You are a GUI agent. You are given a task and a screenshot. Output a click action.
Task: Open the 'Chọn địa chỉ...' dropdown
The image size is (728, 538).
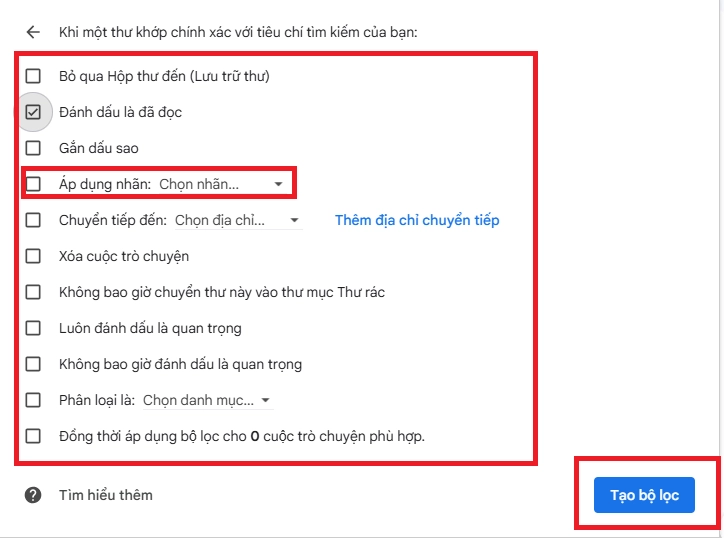click(238, 220)
